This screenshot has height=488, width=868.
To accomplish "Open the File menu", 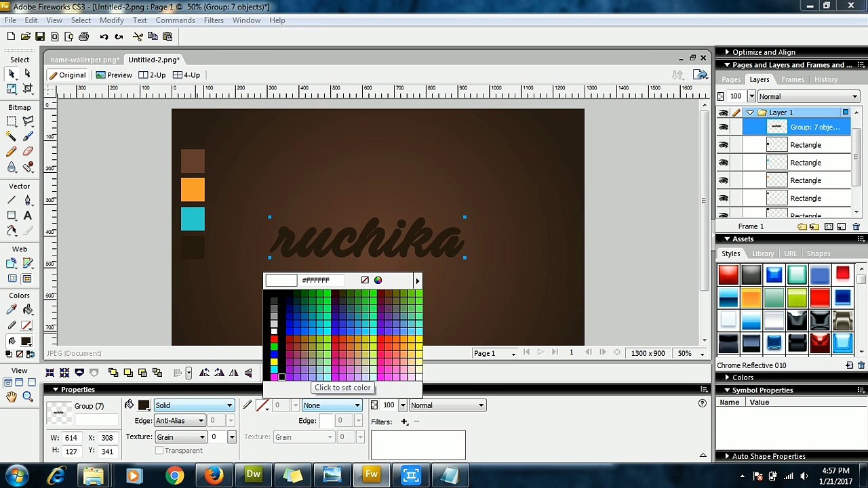I will tap(11, 20).
